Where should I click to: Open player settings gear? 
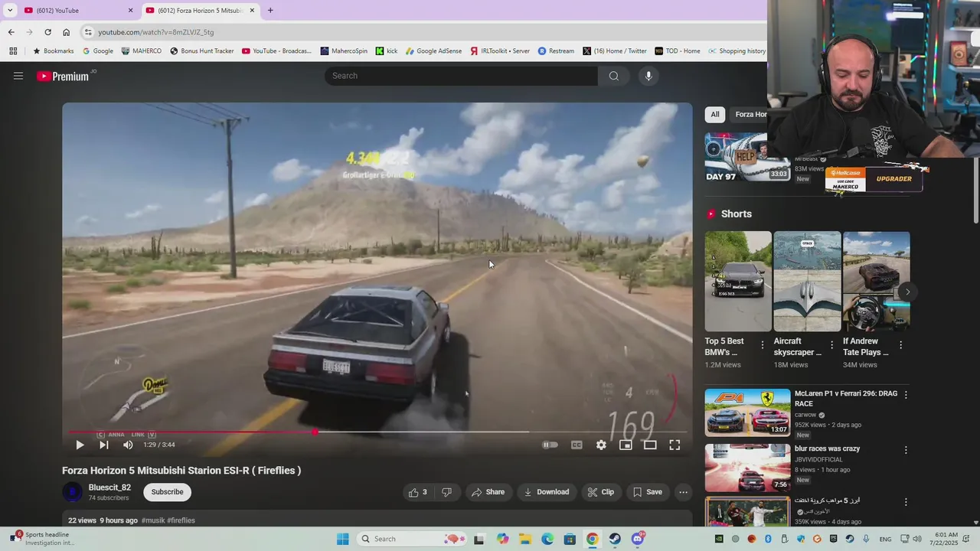point(601,445)
